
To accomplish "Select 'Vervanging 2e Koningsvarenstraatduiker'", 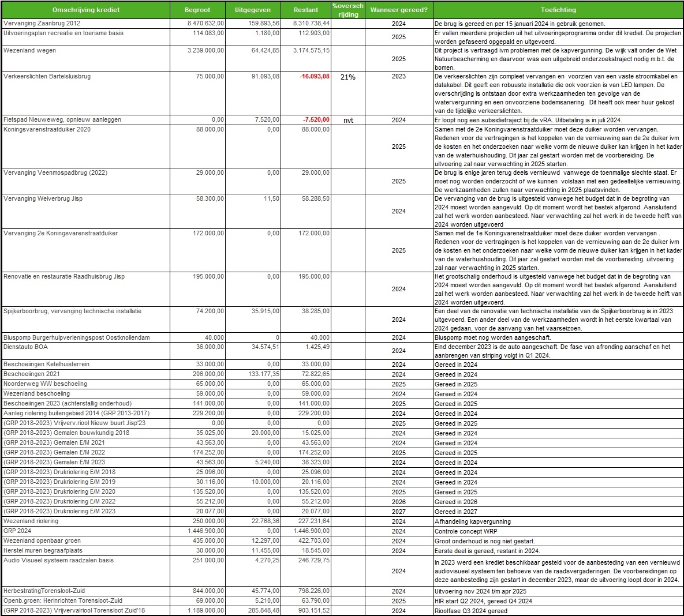I will [61, 233].
